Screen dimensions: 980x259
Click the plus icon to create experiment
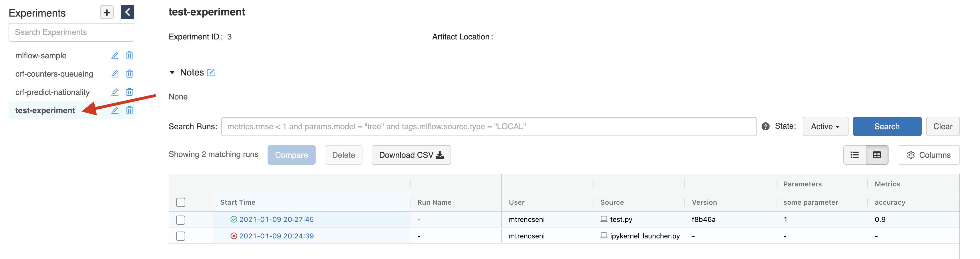[x=107, y=13]
